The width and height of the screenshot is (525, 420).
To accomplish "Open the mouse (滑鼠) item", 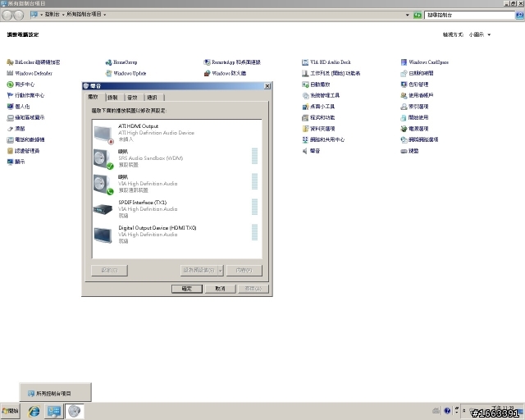I will point(16,129).
